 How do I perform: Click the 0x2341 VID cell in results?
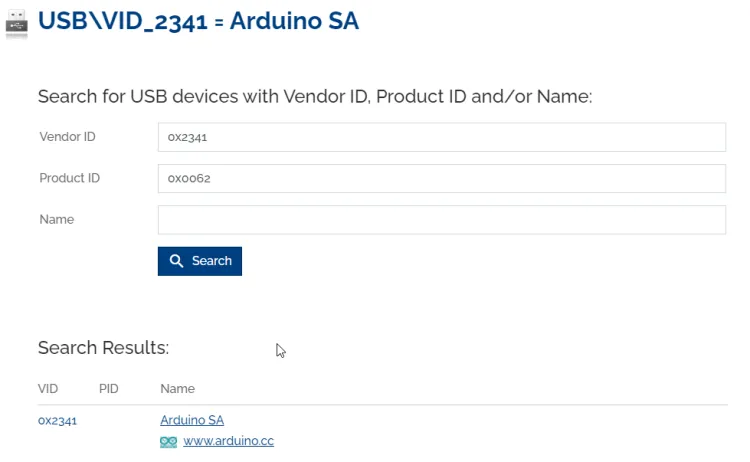[58, 420]
